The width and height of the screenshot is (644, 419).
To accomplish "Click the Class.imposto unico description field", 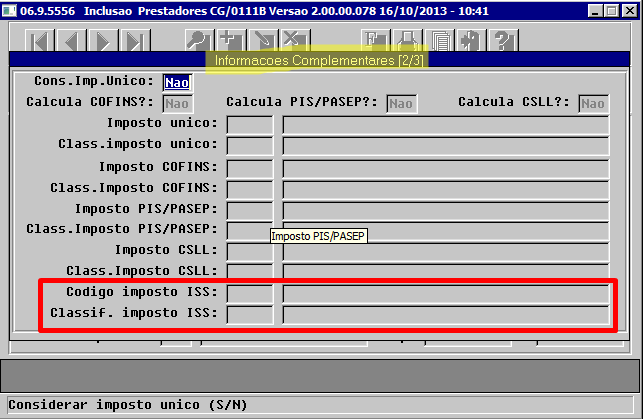I will (x=446, y=146).
